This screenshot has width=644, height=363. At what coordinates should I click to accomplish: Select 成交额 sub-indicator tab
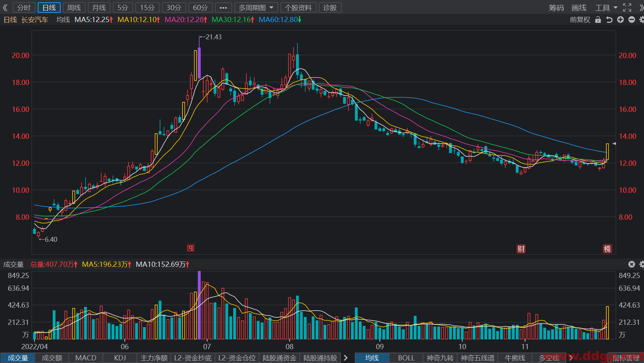pos(52,358)
